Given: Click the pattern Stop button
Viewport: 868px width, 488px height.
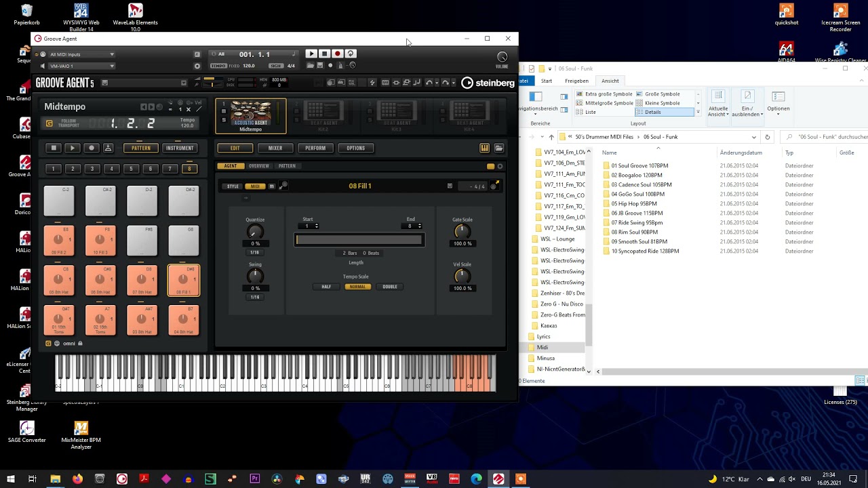Looking at the screenshot, I should click(x=54, y=148).
